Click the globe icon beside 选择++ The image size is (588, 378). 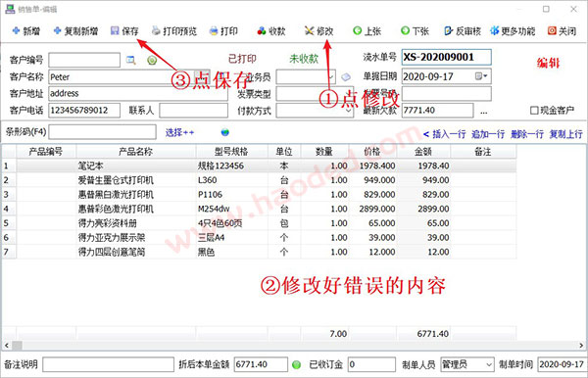225,132
